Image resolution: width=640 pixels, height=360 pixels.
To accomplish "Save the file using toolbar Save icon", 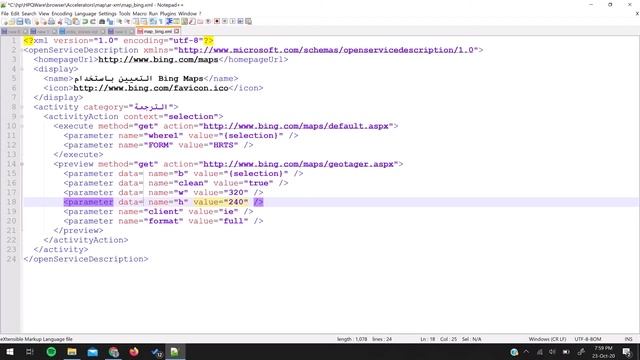I will pyautogui.click(x=20, y=21).
